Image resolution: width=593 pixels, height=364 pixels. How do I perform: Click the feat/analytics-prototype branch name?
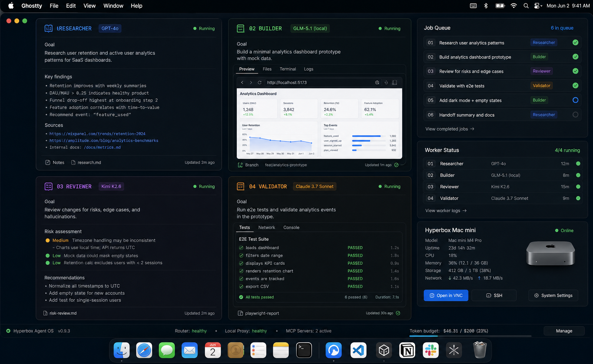[x=286, y=165]
